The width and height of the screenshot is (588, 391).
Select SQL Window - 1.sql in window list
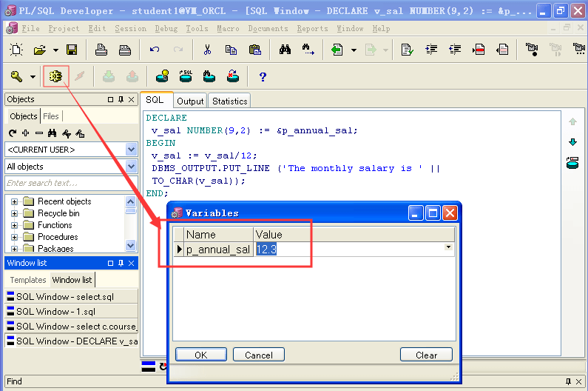click(71, 311)
